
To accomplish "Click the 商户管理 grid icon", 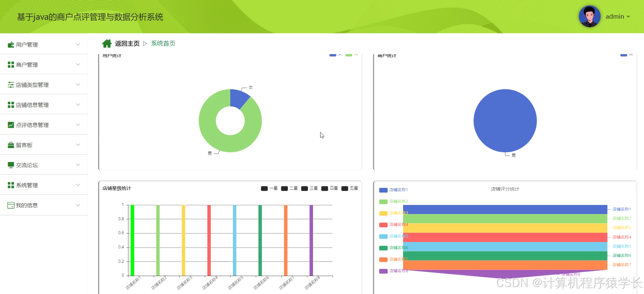I will pos(11,65).
